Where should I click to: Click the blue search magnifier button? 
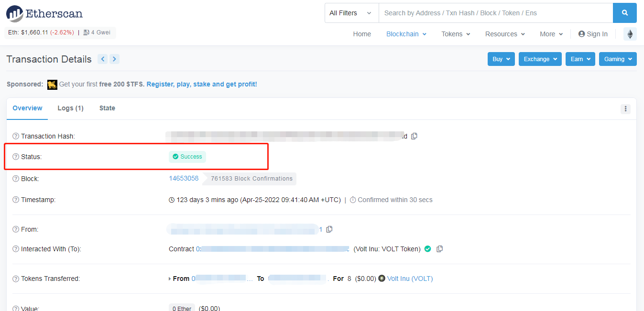click(x=624, y=13)
